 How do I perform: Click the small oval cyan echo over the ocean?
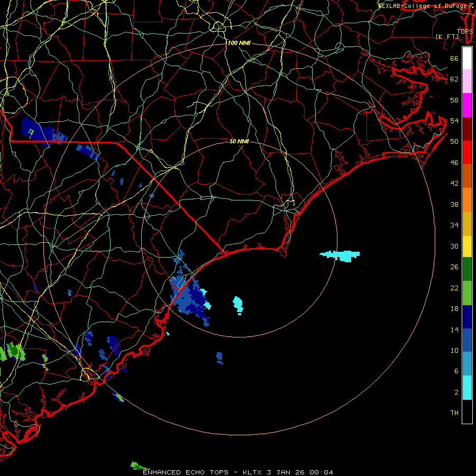(238, 305)
